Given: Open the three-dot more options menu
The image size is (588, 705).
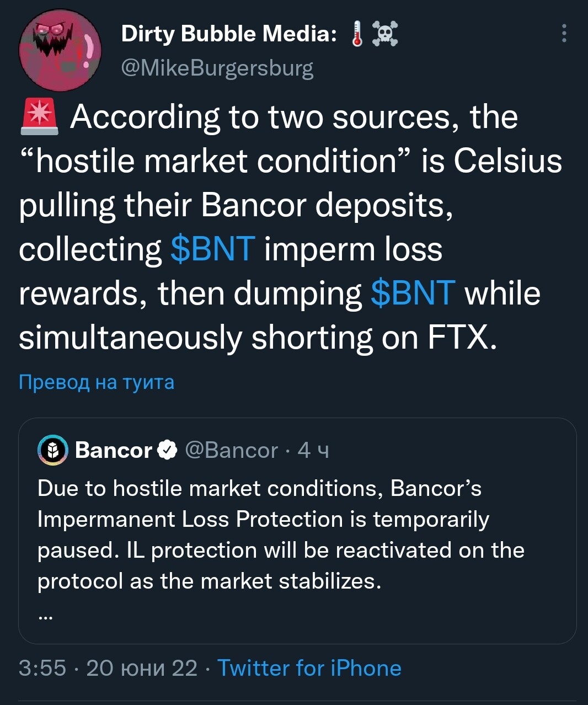Looking at the screenshot, I should pos(564,34).
